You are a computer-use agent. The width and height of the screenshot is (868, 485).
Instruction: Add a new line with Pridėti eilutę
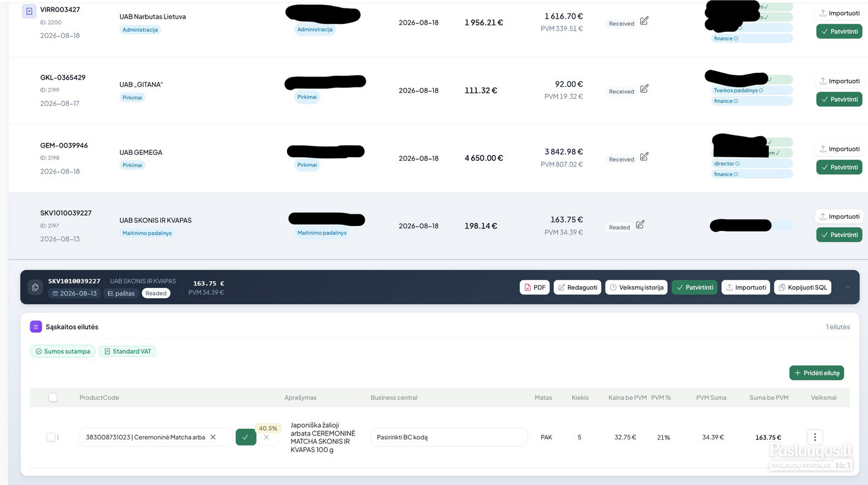pos(817,373)
